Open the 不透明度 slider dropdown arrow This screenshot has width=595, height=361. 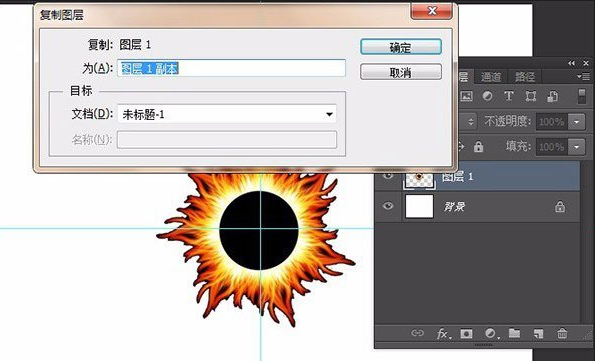pyautogui.click(x=576, y=122)
